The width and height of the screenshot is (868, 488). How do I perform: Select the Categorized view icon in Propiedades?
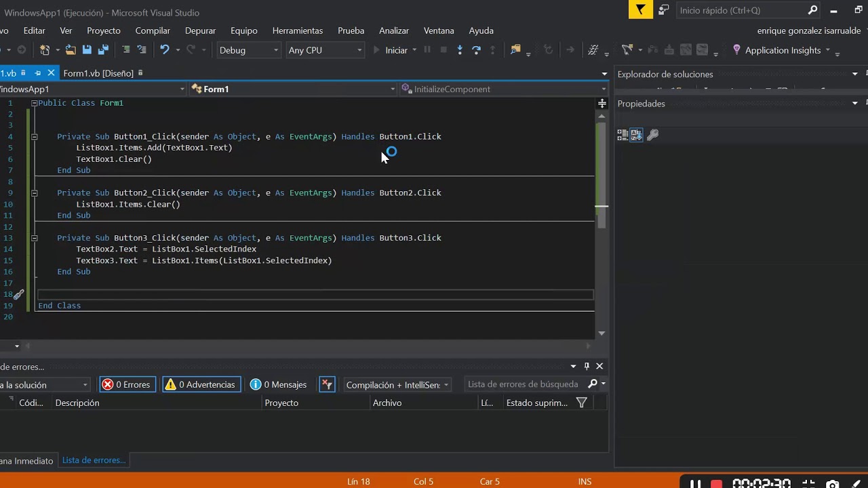click(623, 136)
